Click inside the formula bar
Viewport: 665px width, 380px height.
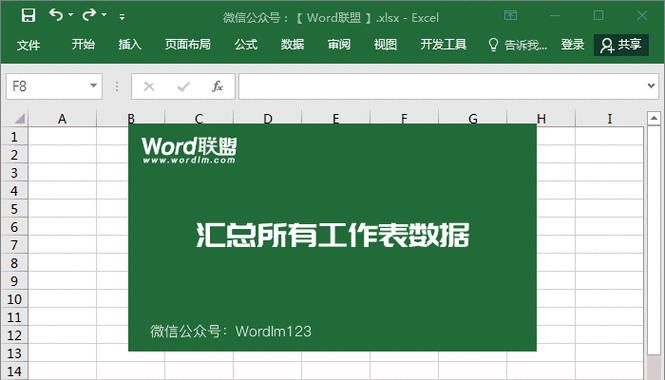tap(441, 87)
